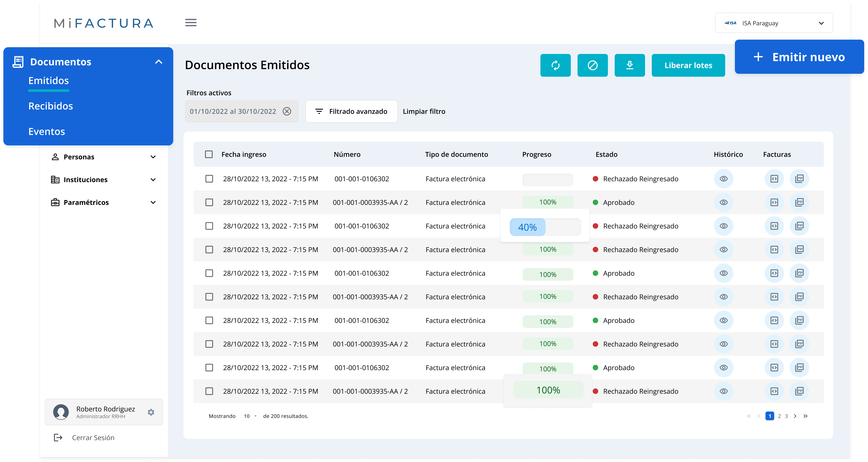
Task: Open XML icon in the sixth table row
Action: click(x=774, y=297)
